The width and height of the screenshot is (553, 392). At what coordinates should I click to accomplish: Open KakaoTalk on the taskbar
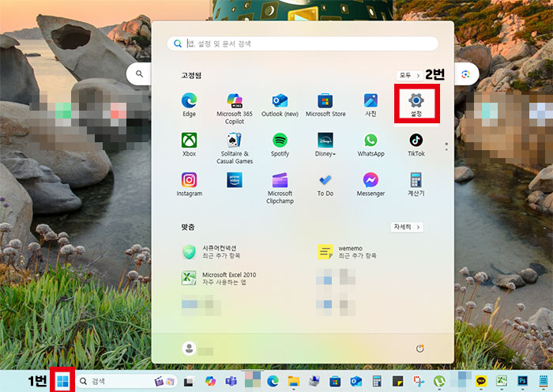[480, 381]
